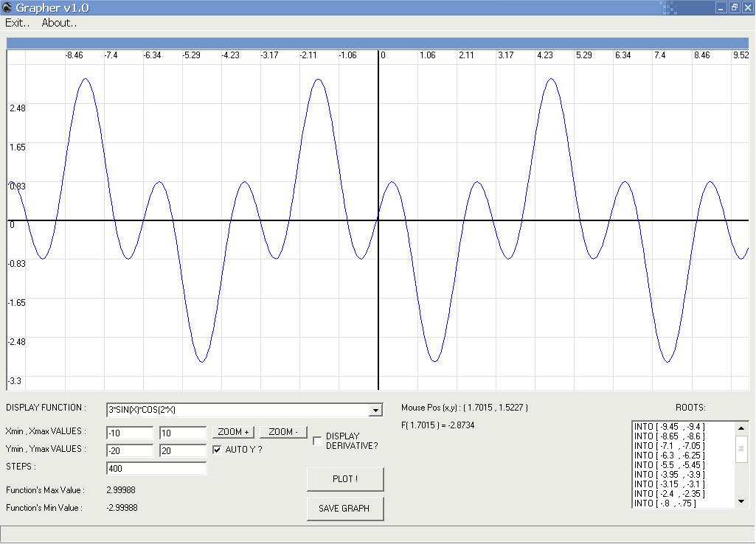Click the Xmin field containing -10
The image size is (756, 544).
pos(130,433)
